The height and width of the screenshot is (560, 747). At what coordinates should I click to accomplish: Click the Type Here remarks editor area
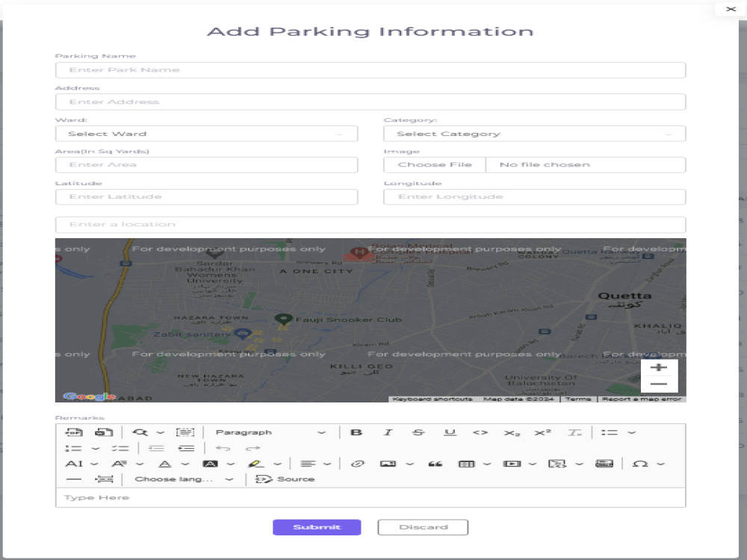[371, 497]
